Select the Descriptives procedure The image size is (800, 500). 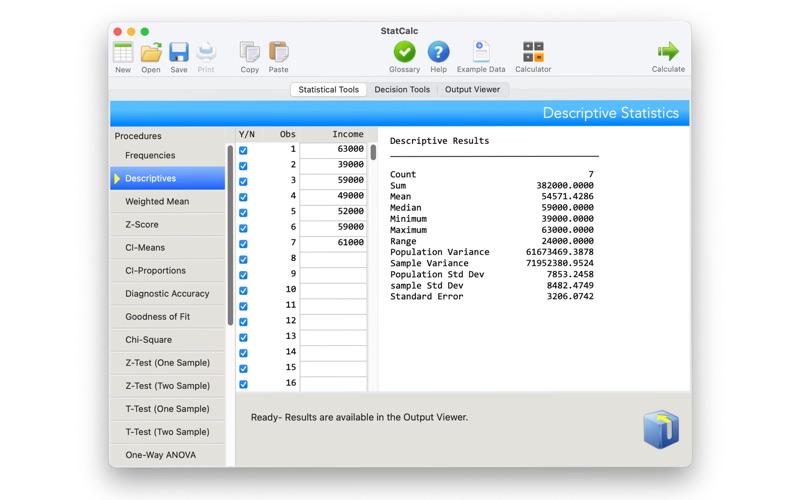coord(167,178)
